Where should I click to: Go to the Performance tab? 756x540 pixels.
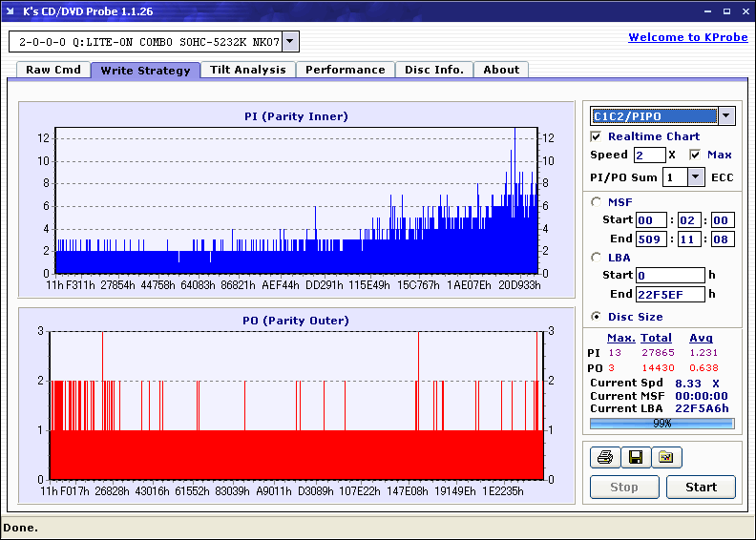pyautogui.click(x=346, y=70)
